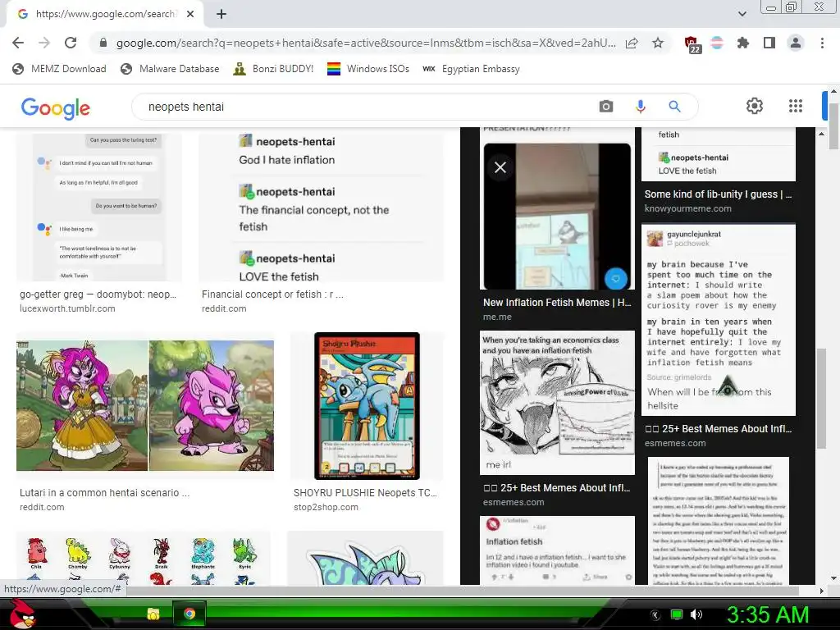Screen dimensions: 840x630
Task: Close the image preview with the X button
Action: pos(500,167)
